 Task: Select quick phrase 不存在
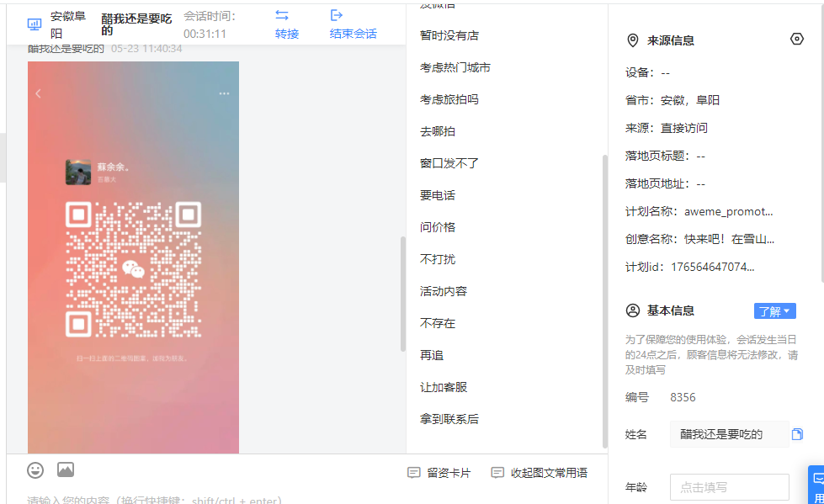[437, 323]
